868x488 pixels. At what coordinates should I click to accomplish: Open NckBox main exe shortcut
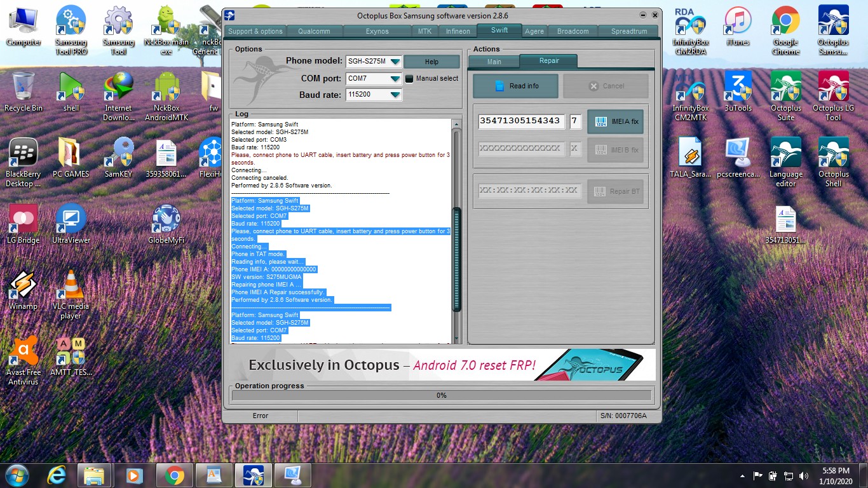click(166, 30)
